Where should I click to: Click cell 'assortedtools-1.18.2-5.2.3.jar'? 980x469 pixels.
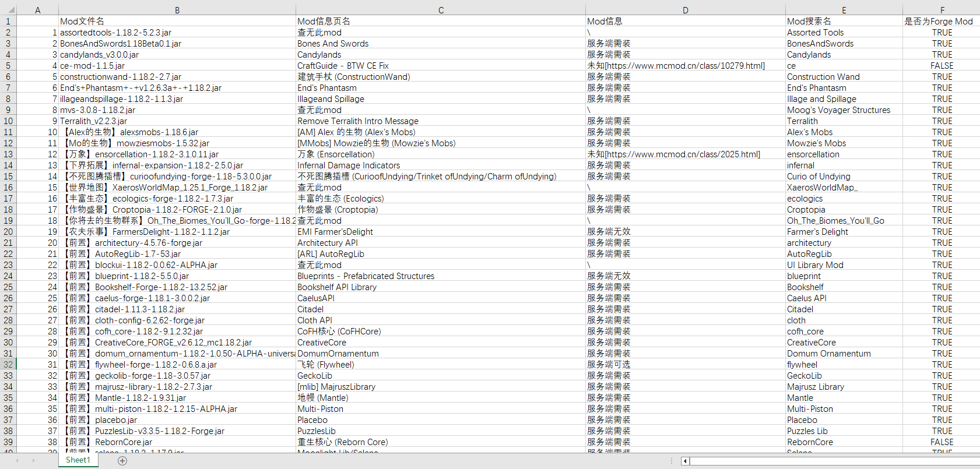177,33
